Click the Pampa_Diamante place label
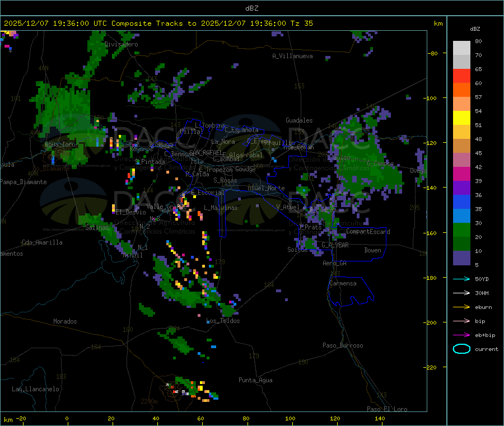Viewport: 504px width, 426px height. [x=24, y=182]
